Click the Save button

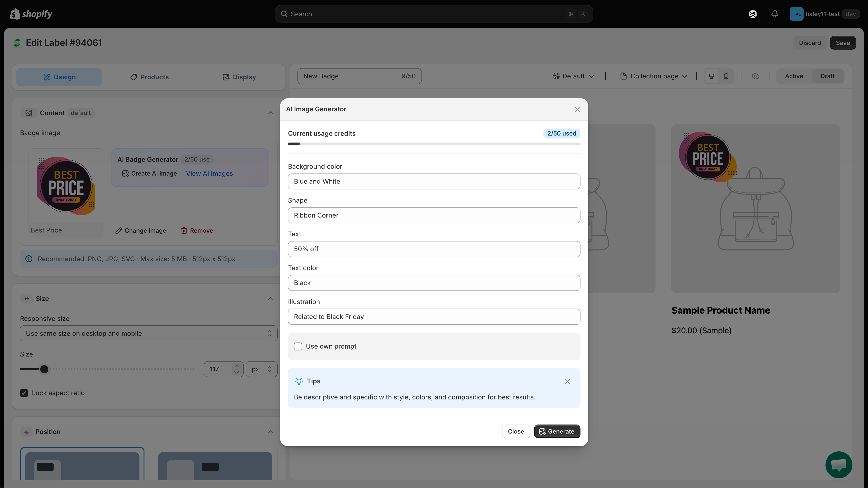pyautogui.click(x=843, y=43)
